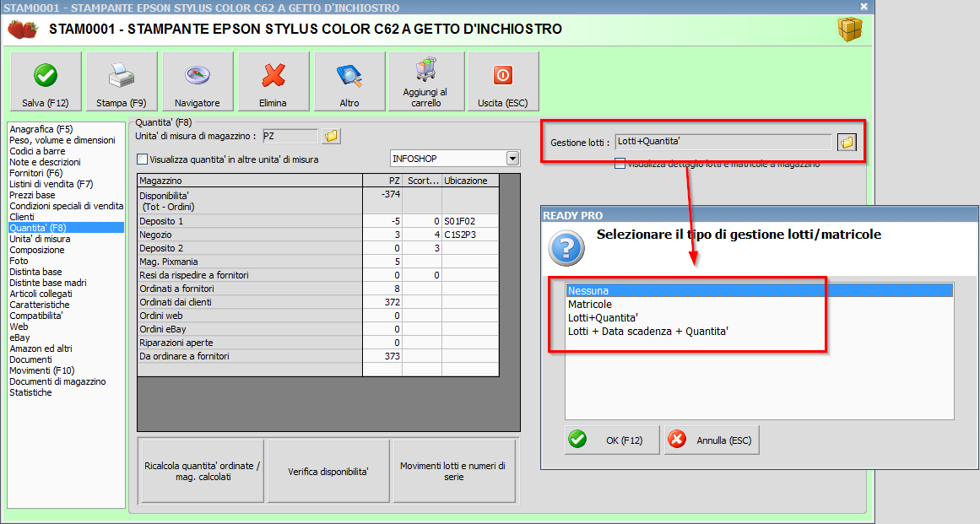Expand the INFOSHOP dropdown arrow
Image resolution: width=980 pixels, height=524 pixels.
512,159
